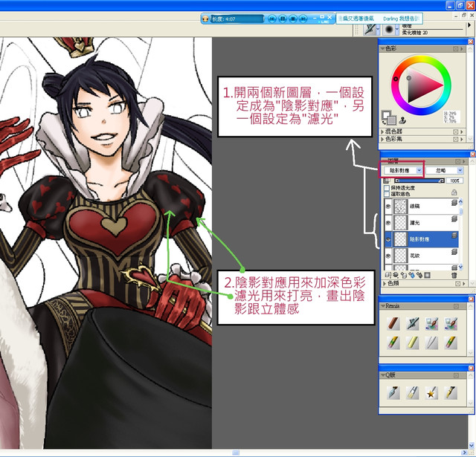This screenshot has height=457, width=476.
Task: Open the 色彩 panel flyout menu arrow
Action: (x=462, y=49)
